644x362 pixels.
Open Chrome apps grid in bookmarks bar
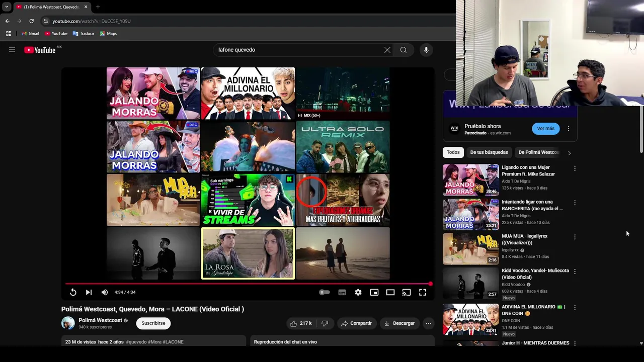9,34
